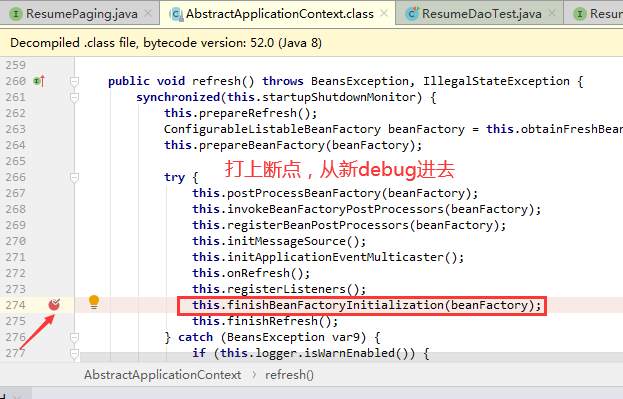The width and height of the screenshot is (623, 399).
Task: Click AbstractApplicationContext in the breadcrumb bar
Action: pyautogui.click(x=163, y=375)
